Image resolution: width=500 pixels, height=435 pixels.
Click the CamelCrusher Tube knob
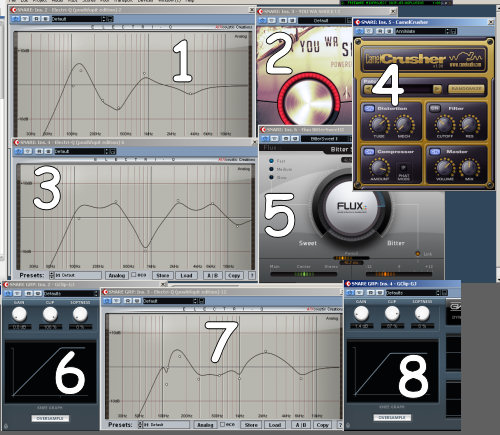pos(379,124)
